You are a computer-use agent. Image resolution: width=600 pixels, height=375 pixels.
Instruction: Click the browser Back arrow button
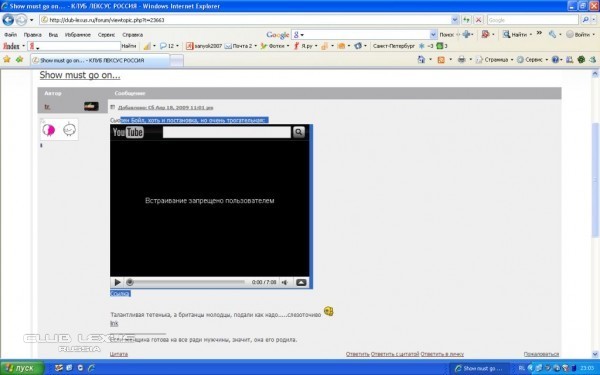pyautogui.click(x=8, y=20)
